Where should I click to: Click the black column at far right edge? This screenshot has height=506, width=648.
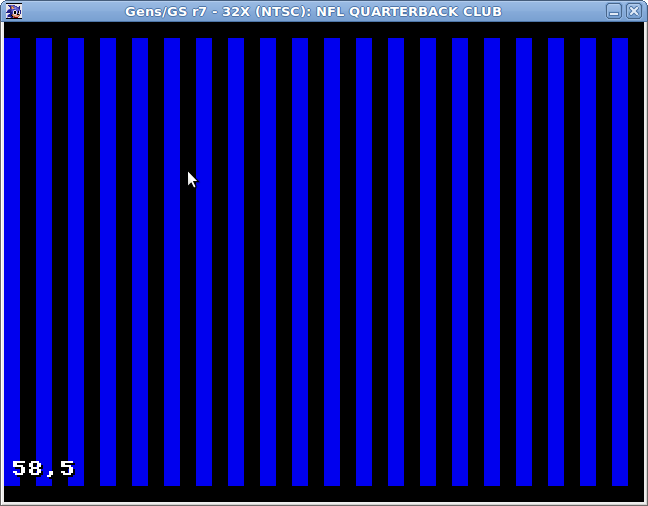635,260
